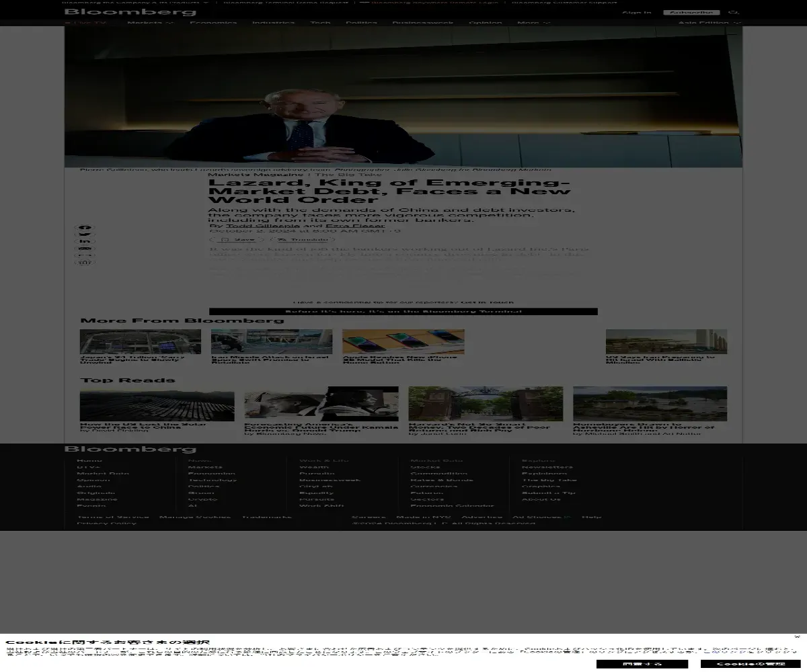Click Help link in footer
The width and height of the screenshot is (807, 672).
click(592, 517)
